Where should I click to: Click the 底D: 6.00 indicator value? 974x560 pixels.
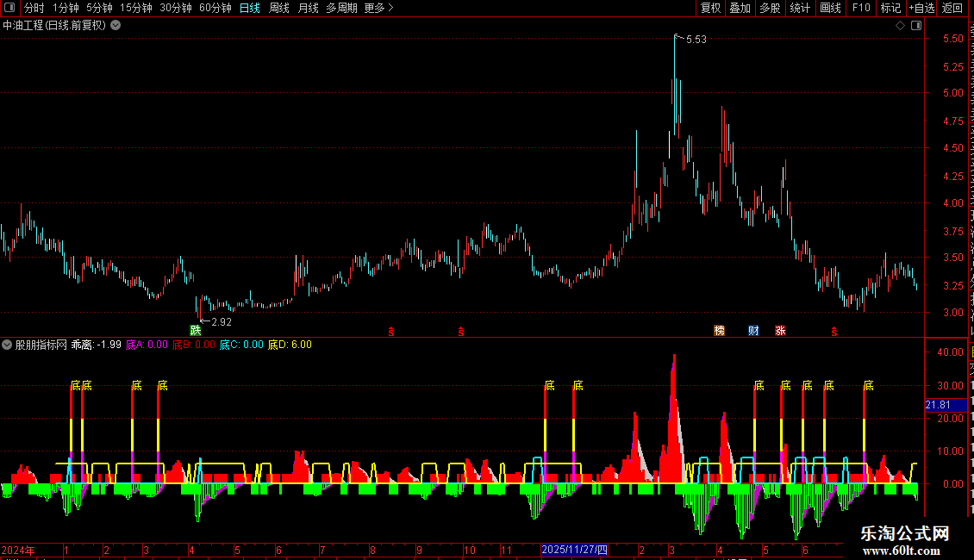[x=290, y=345]
